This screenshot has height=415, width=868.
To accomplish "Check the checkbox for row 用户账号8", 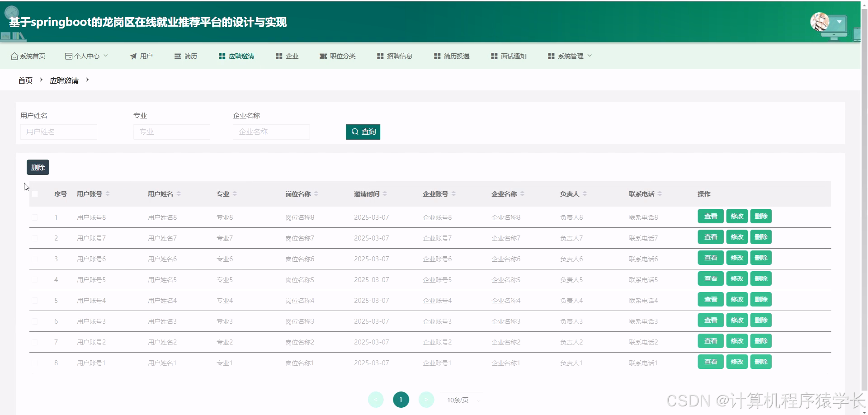I will [x=35, y=217].
